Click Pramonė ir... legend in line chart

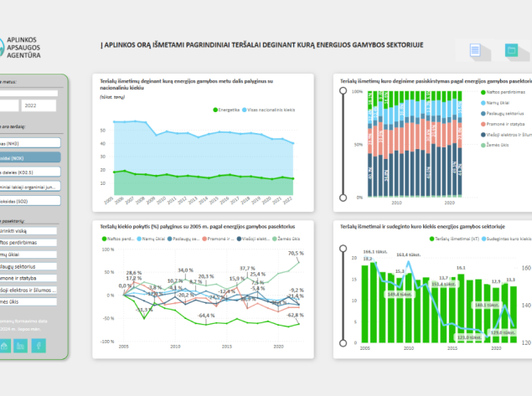218,239
